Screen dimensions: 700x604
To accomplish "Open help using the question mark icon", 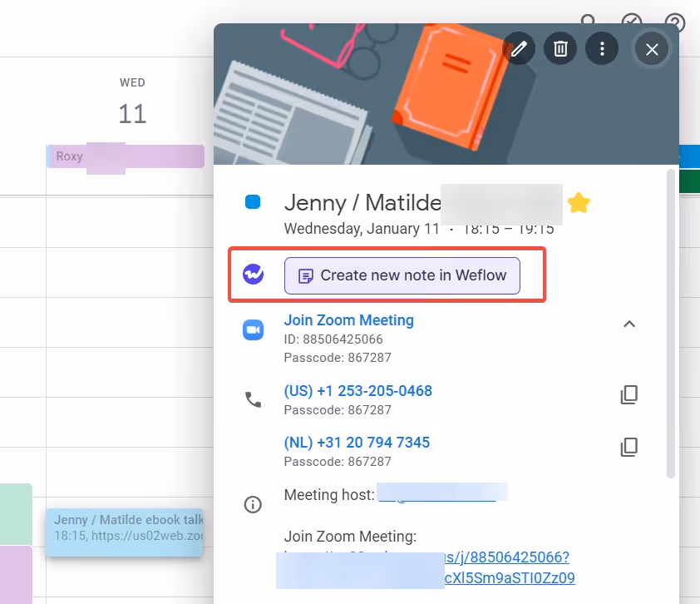I will pos(674,22).
